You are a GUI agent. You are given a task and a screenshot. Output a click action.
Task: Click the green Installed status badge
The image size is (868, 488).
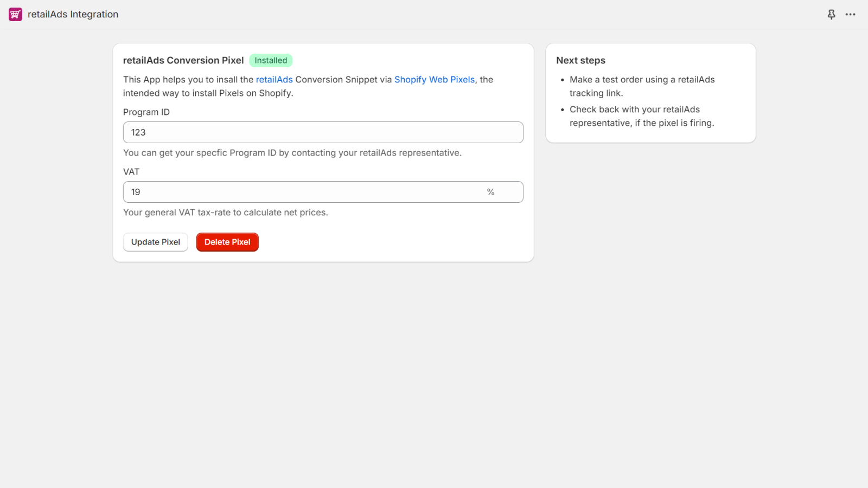[271, 61]
